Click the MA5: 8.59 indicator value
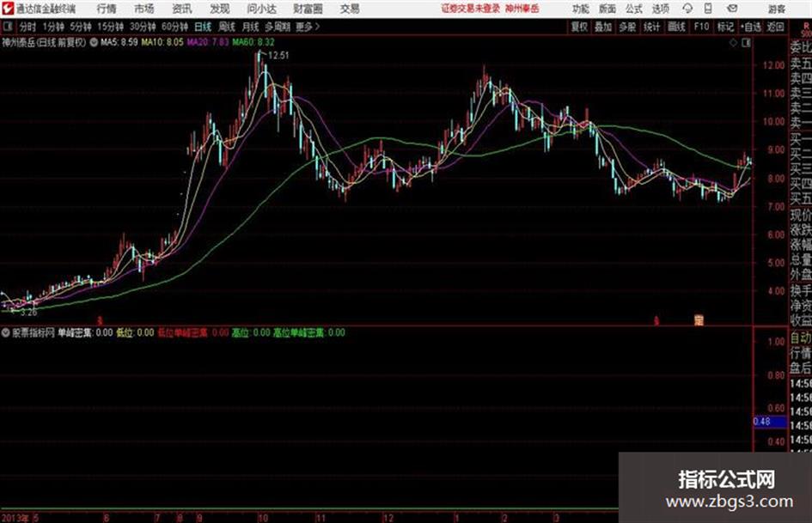This screenshot has width=812, height=523. (x=119, y=42)
